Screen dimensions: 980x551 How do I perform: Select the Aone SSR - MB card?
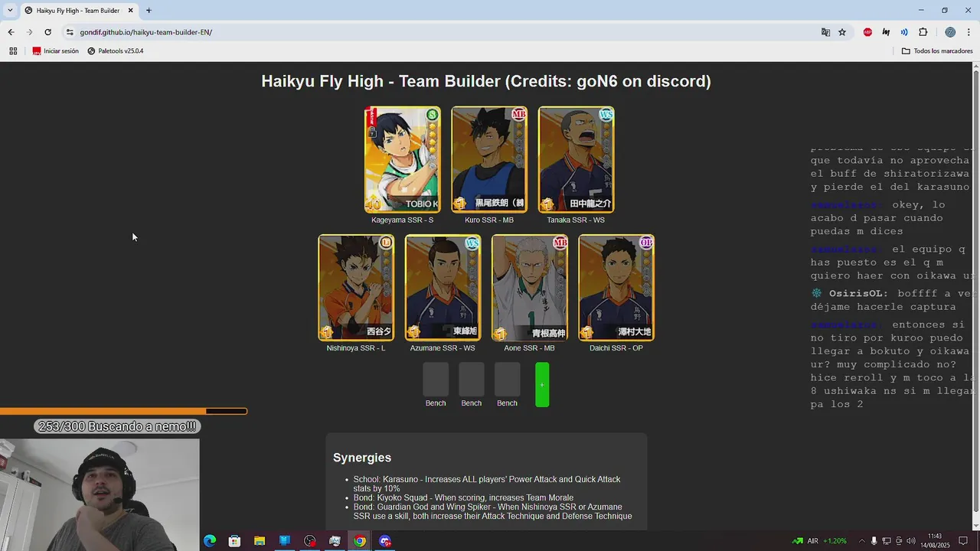(530, 288)
